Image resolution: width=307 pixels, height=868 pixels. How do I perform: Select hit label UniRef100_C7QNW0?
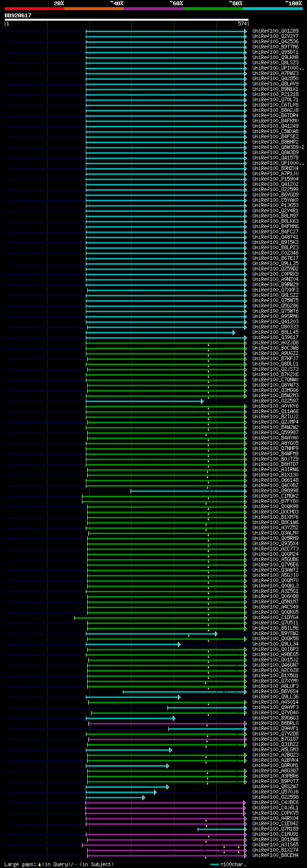(275, 380)
